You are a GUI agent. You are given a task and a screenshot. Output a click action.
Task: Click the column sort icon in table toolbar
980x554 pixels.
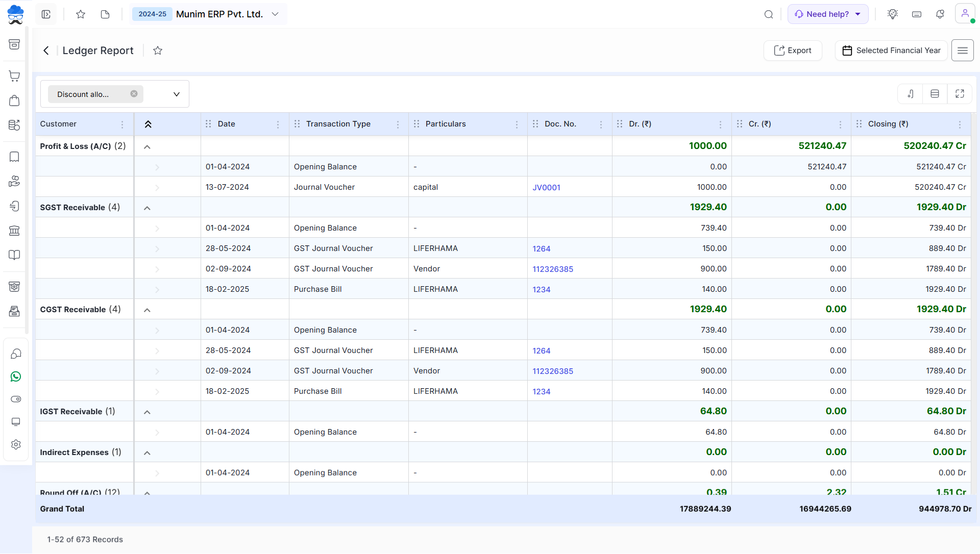click(x=910, y=94)
